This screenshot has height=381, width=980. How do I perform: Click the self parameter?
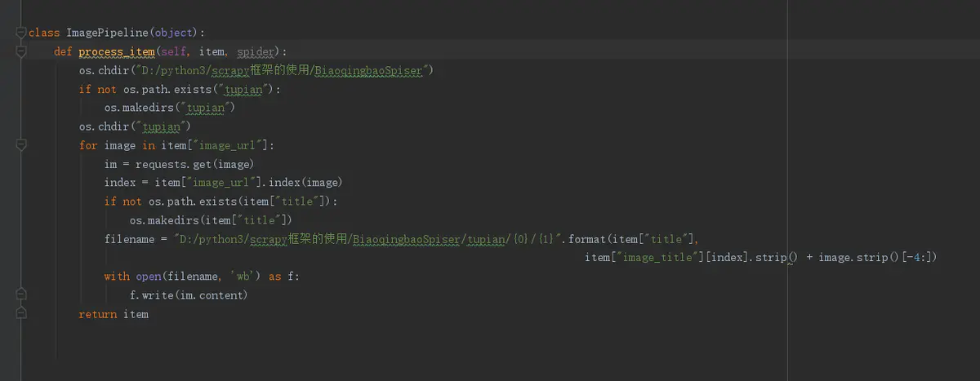(x=176, y=51)
